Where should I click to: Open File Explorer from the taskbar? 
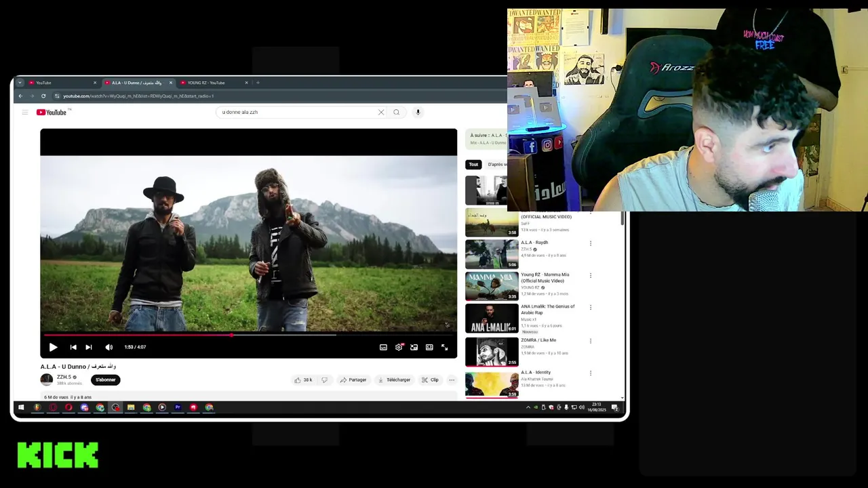click(x=131, y=407)
